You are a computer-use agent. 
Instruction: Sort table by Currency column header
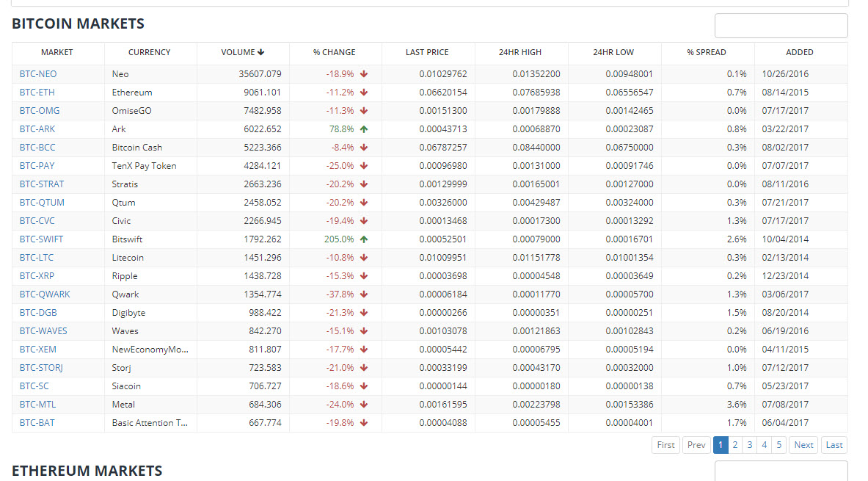pos(150,52)
